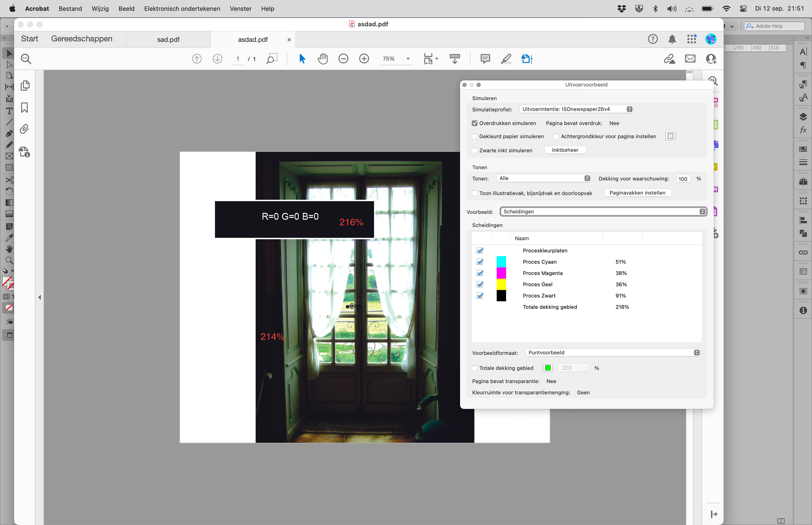
Task: Click the Inktbeheer button
Action: (x=565, y=150)
